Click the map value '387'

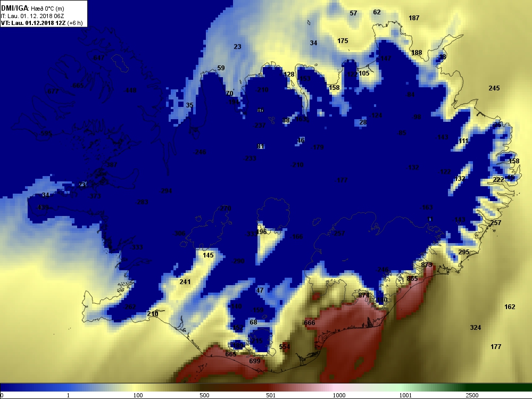(x=112, y=164)
